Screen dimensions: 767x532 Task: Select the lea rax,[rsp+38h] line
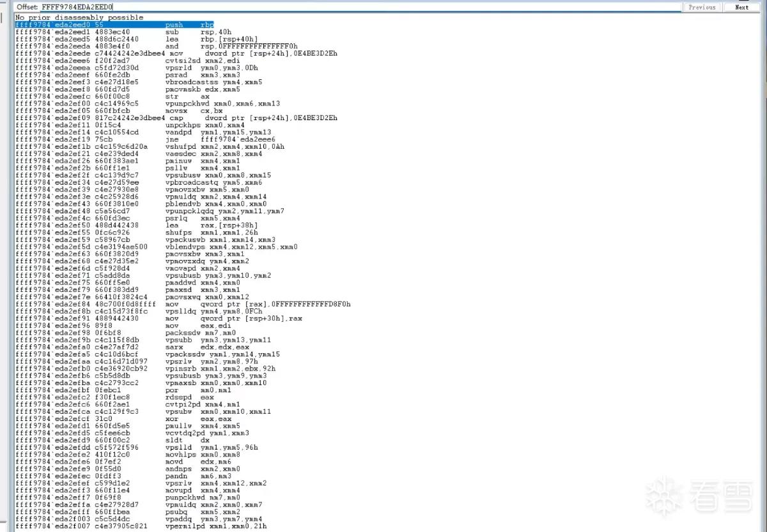click(137, 225)
